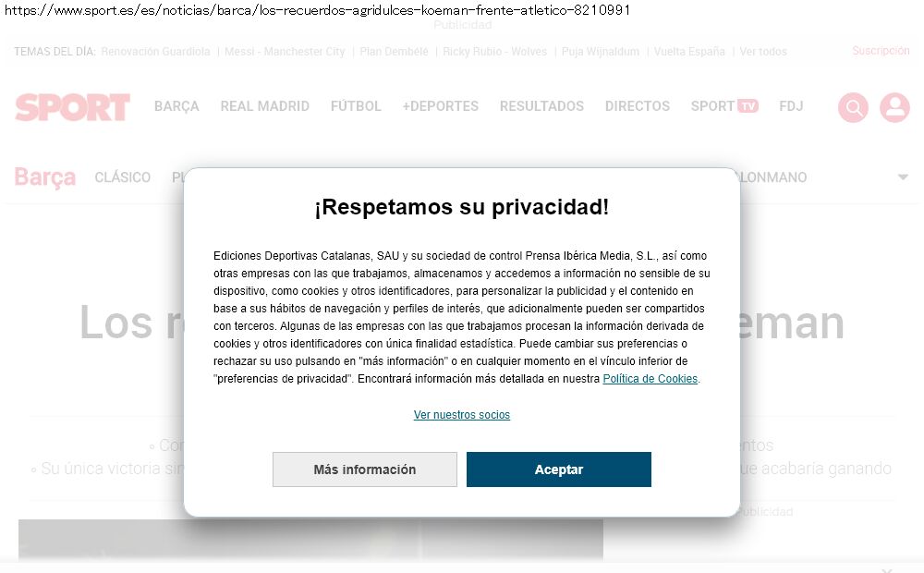Go to the RESULTADOS section
The height and width of the screenshot is (573, 924).
click(x=541, y=106)
